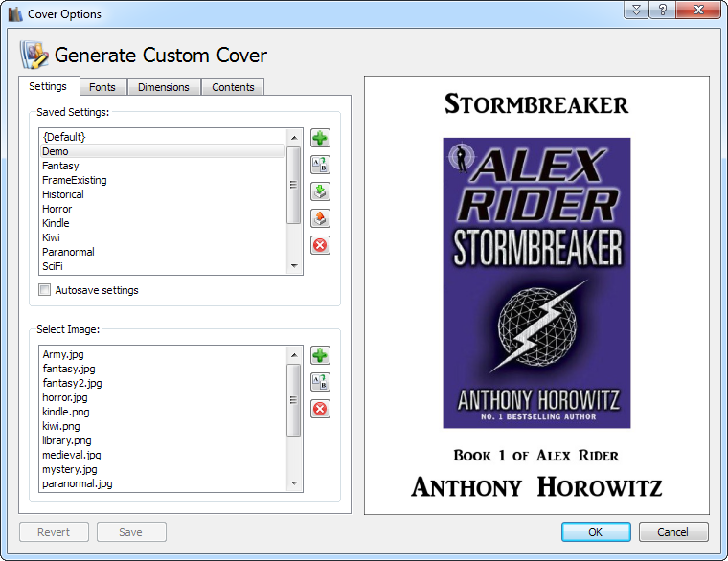Select the Historical saved setting
Screen dimensions: 728x561
(x=163, y=194)
